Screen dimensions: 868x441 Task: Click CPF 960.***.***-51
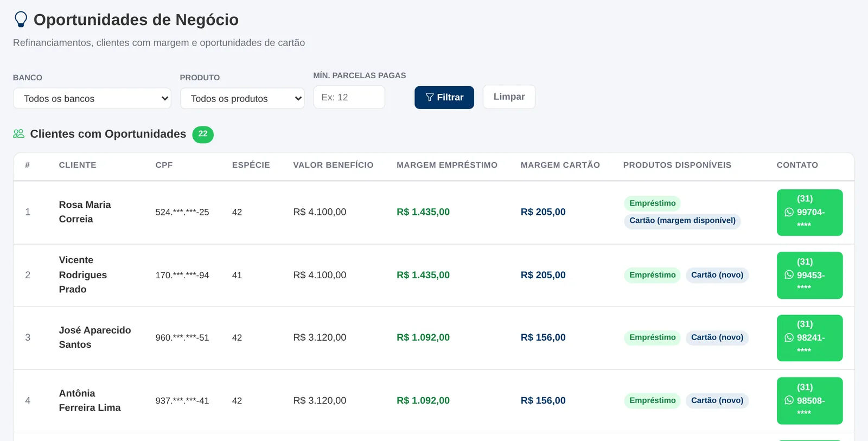tap(182, 337)
